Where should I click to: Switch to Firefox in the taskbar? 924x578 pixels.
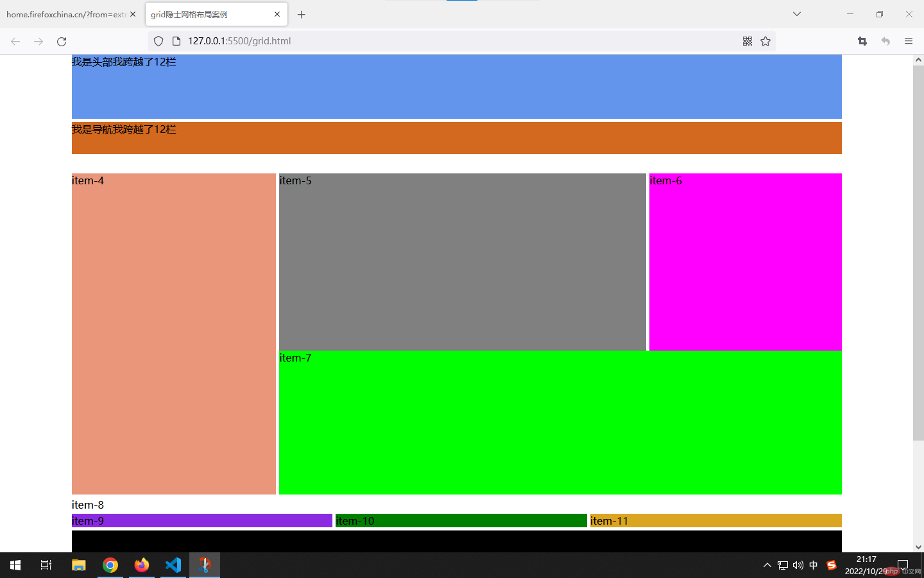pos(142,565)
